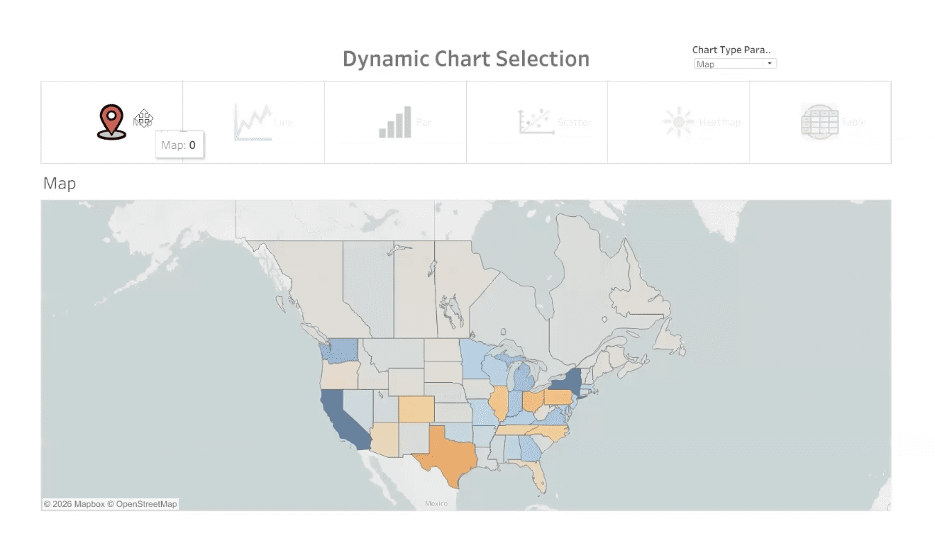Image resolution: width=935 pixels, height=560 pixels.
Task: Select the Bar chart icon
Action: (395, 121)
